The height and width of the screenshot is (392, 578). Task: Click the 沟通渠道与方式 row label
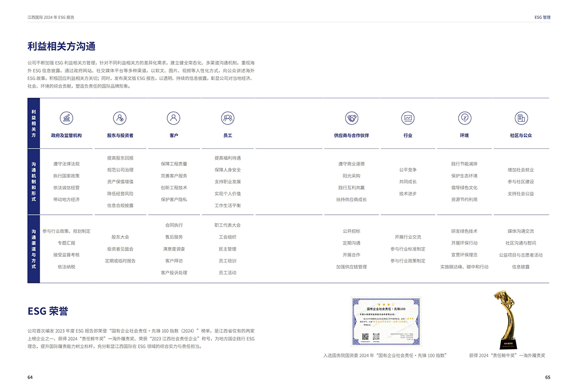pyautogui.click(x=33, y=249)
